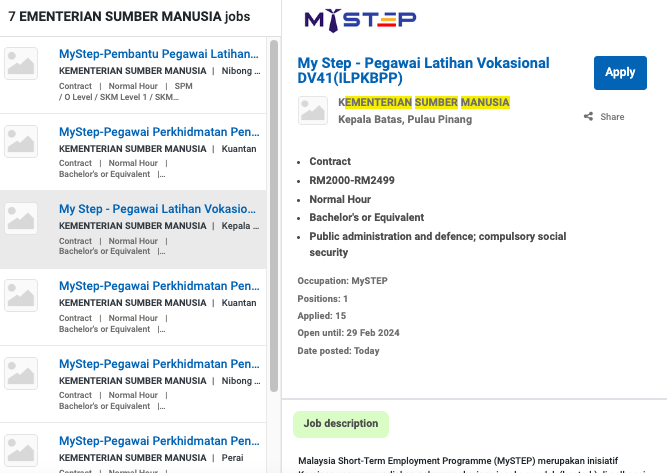Screen dimensions: 667x473
Task: Click the Share text label
Action: (612, 117)
